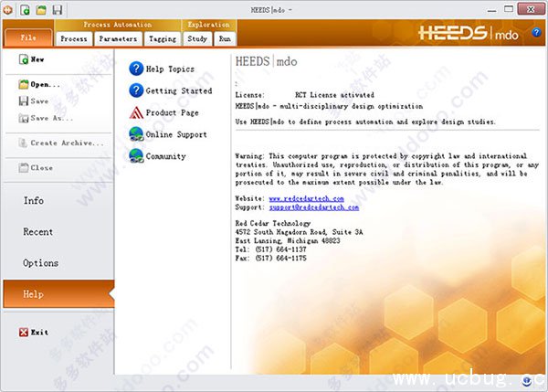Click the 'Tel: (517) 664-1137' line

point(271,249)
